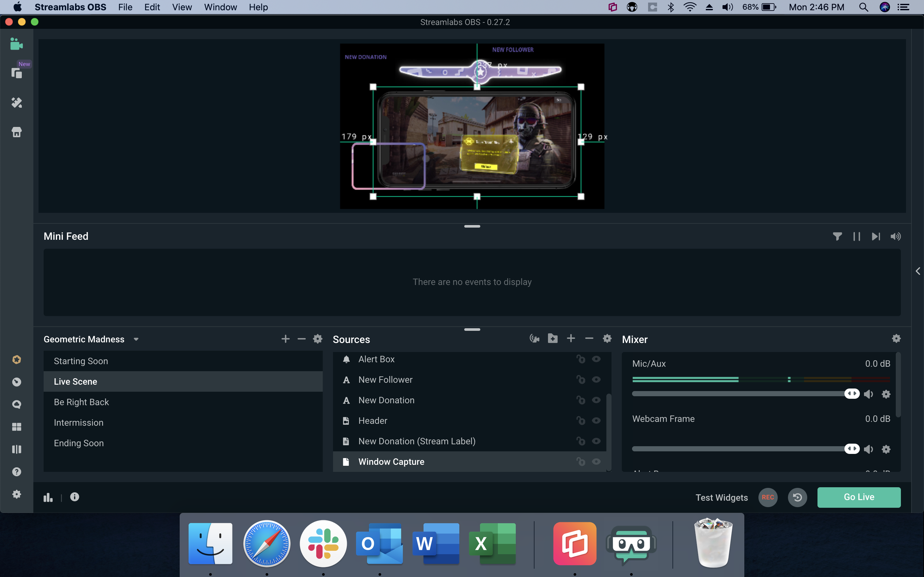Screen dimensions: 924x577
Task: Toggle visibility of the New Follower source
Action: coord(596,379)
